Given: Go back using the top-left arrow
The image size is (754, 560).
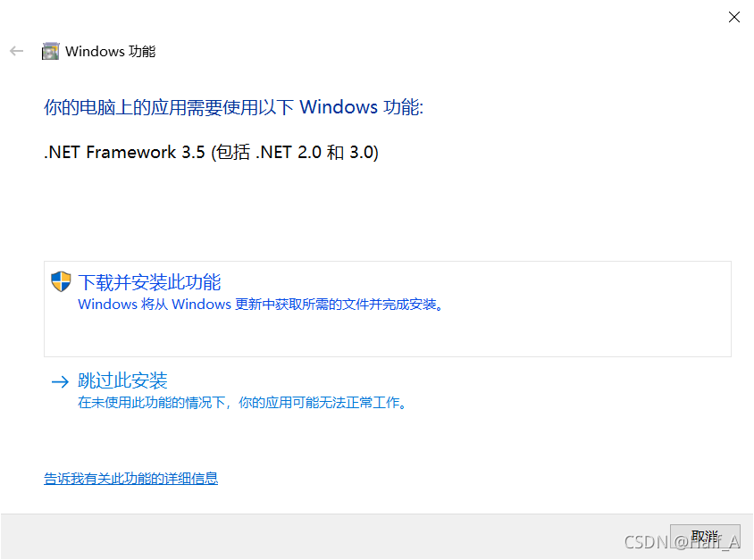Looking at the screenshot, I should point(17,51).
